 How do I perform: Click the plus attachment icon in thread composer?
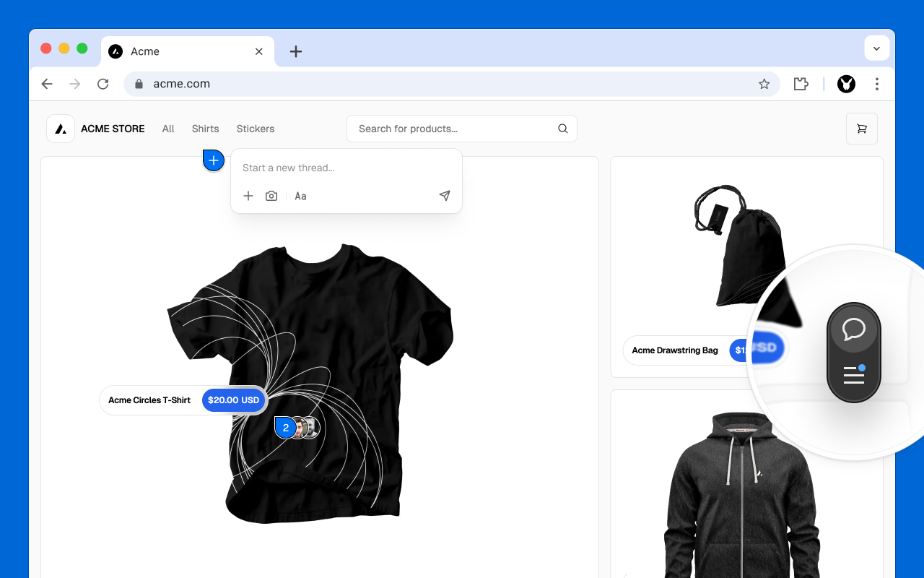pos(248,196)
